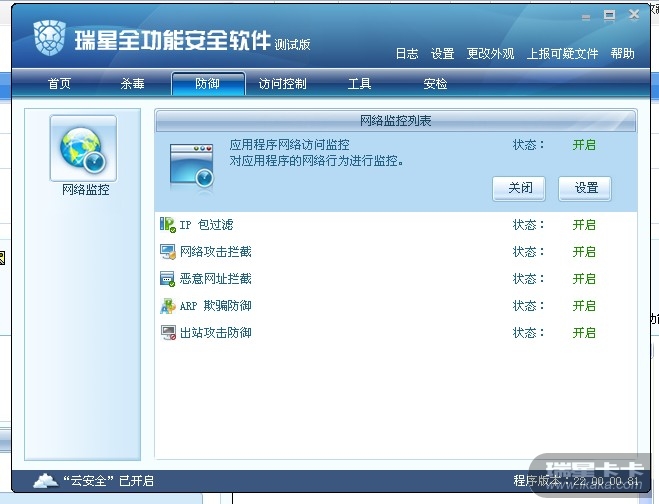This screenshot has height=504, width=659.
Task: Open the 首页 tab
Action: (59, 84)
